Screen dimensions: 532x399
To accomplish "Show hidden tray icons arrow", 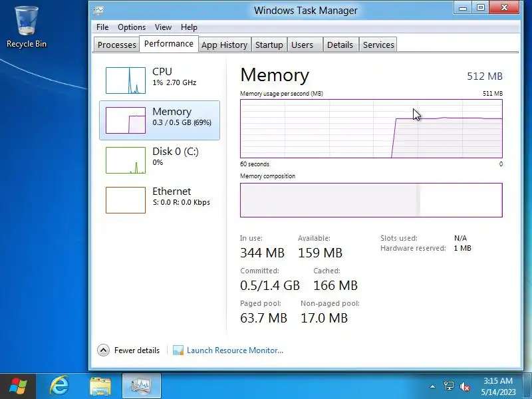I will coord(432,386).
